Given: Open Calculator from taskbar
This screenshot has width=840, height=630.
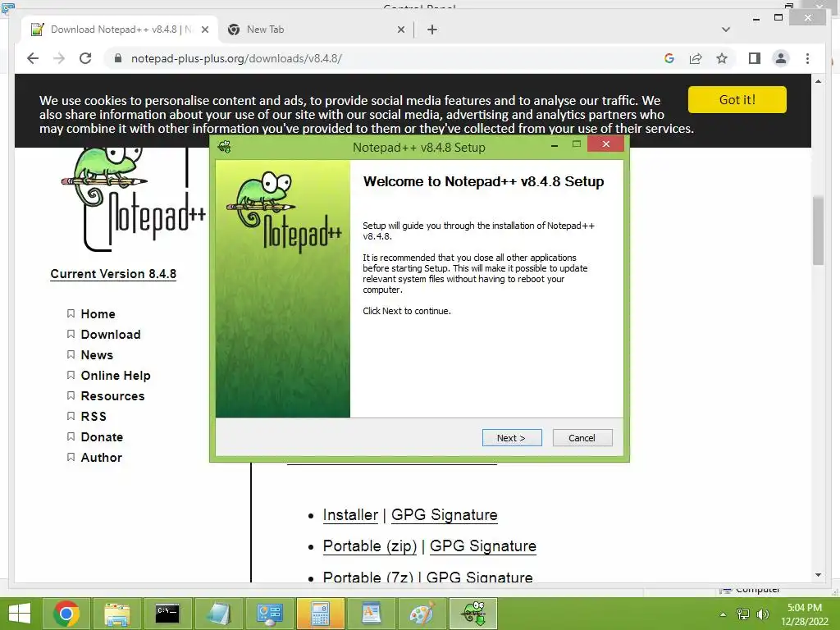Looking at the screenshot, I should tap(320, 614).
